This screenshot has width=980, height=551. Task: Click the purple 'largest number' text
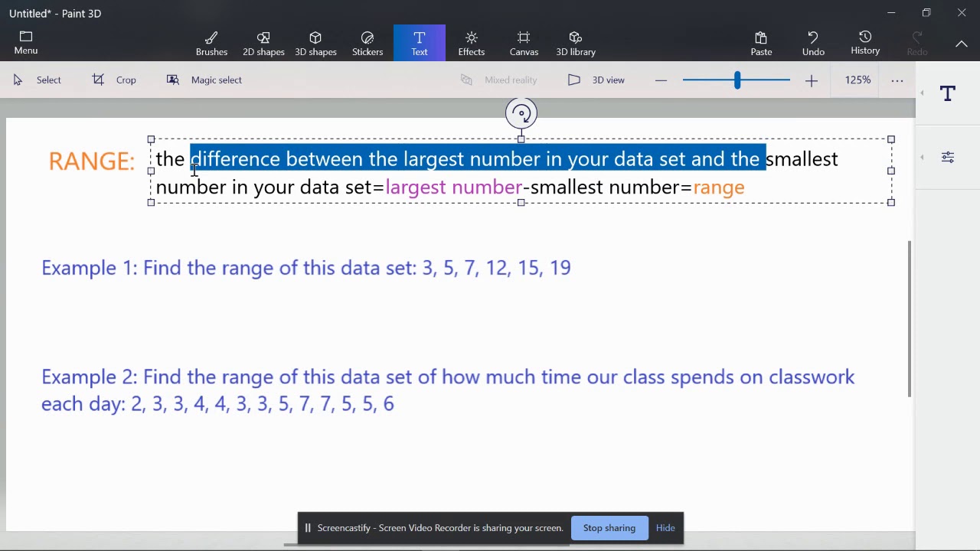(x=454, y=187)
